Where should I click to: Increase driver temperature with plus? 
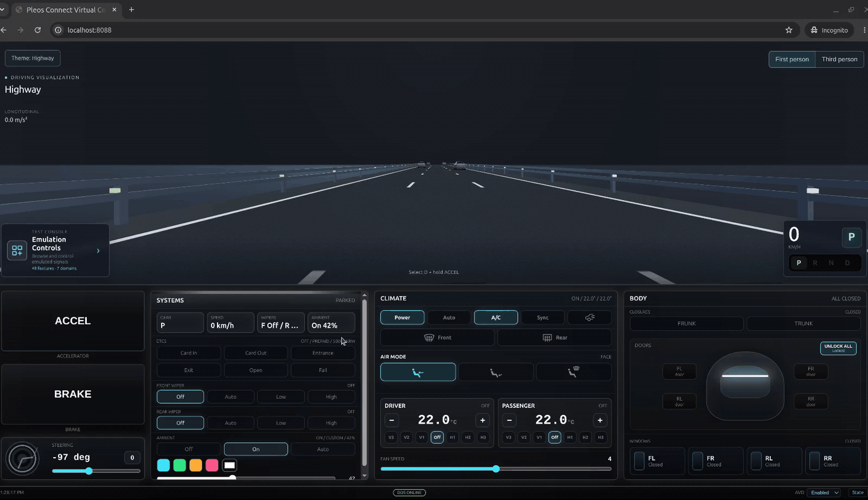[x=482, y=420]
